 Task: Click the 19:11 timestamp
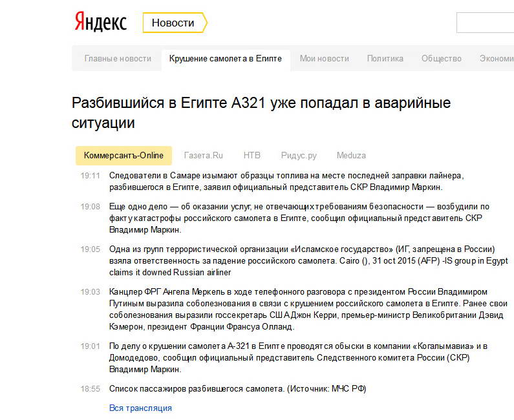(90, 176)
